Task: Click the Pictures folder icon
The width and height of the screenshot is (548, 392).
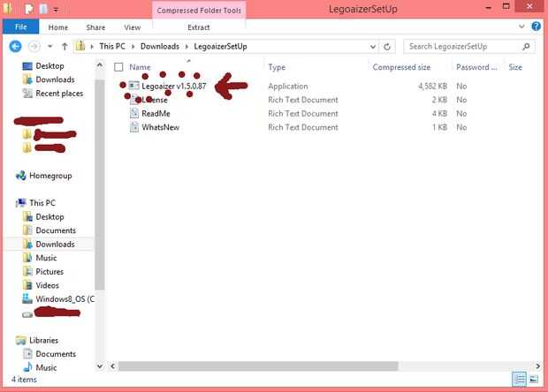Action: pos(27,272)
